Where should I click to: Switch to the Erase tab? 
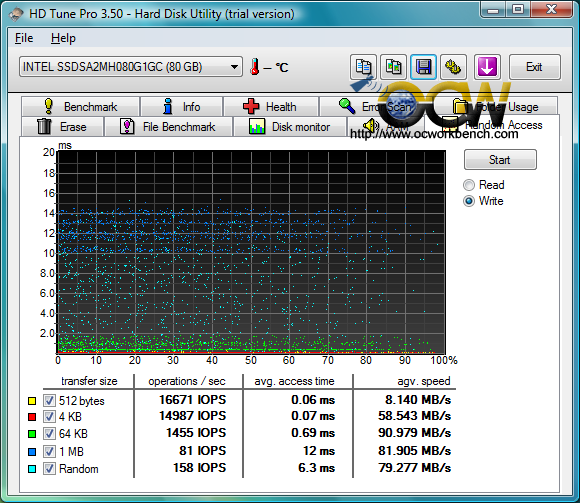coord(63,126)
